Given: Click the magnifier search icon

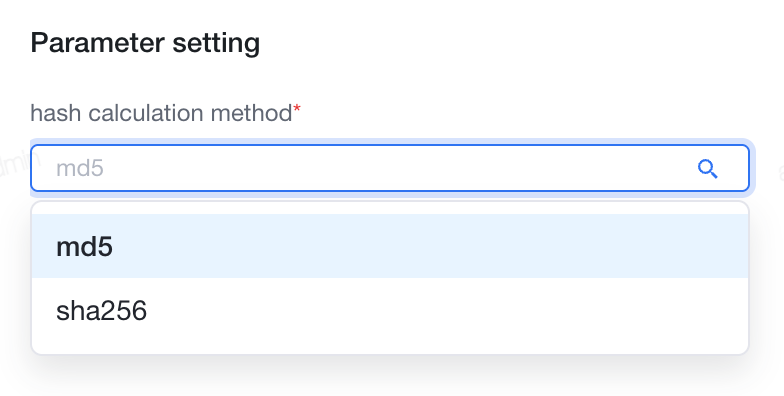Looking at the screenshot, I should 708,169.
